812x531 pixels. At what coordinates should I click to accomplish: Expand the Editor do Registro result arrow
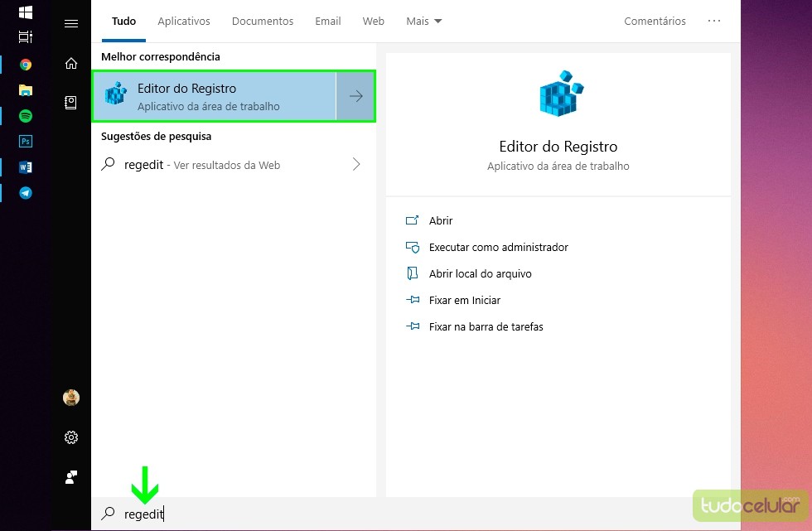(x=355, y=97)
